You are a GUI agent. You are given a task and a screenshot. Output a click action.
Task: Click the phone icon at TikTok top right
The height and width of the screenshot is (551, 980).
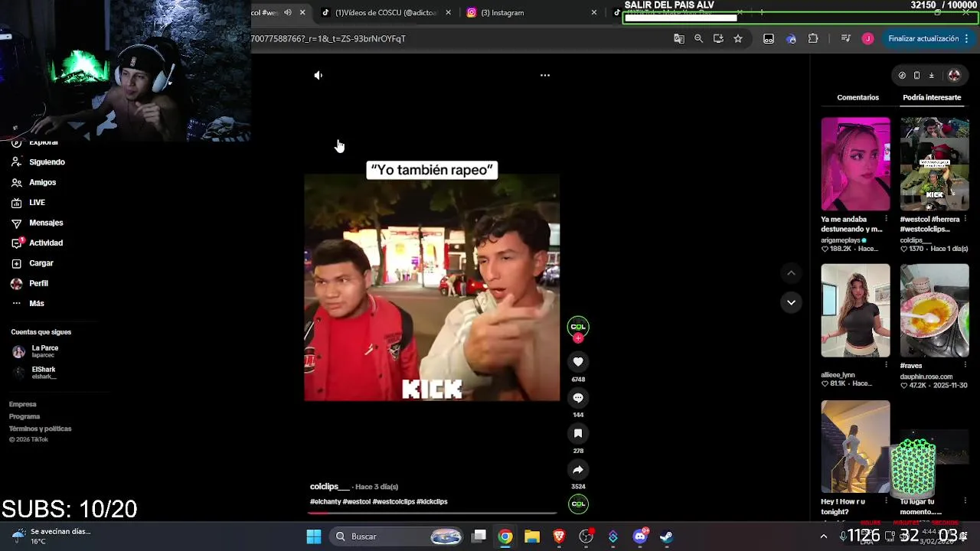(916, 75)
